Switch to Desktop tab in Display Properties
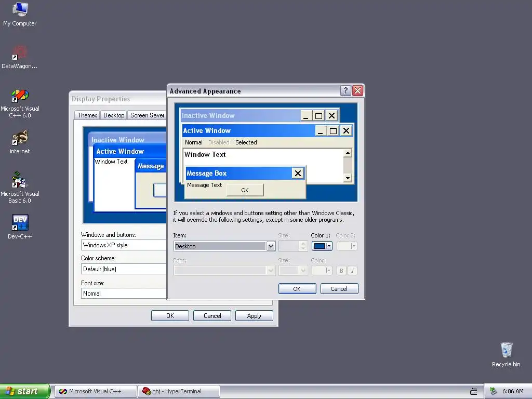 point(114,115)
